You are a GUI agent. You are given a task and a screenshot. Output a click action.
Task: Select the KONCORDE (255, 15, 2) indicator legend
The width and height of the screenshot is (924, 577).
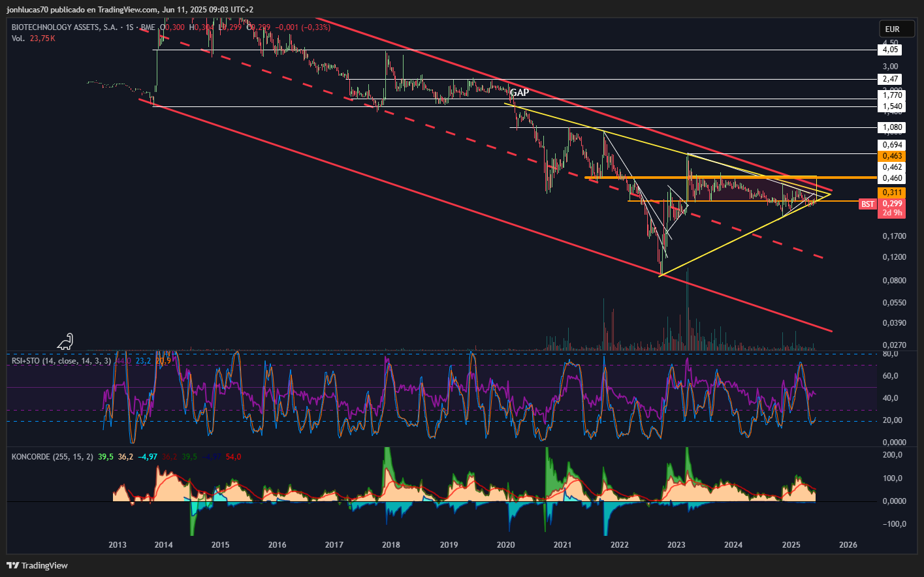pos(52,457)
